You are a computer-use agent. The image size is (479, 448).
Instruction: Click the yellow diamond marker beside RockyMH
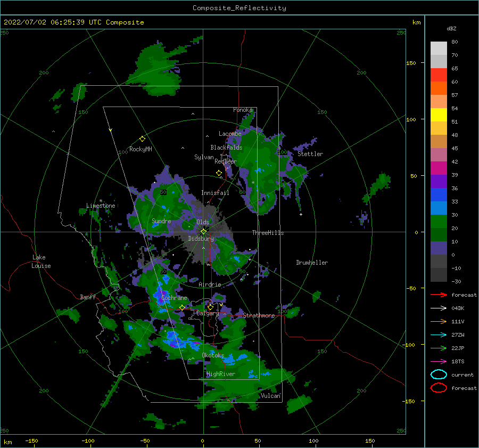[142, 139]
